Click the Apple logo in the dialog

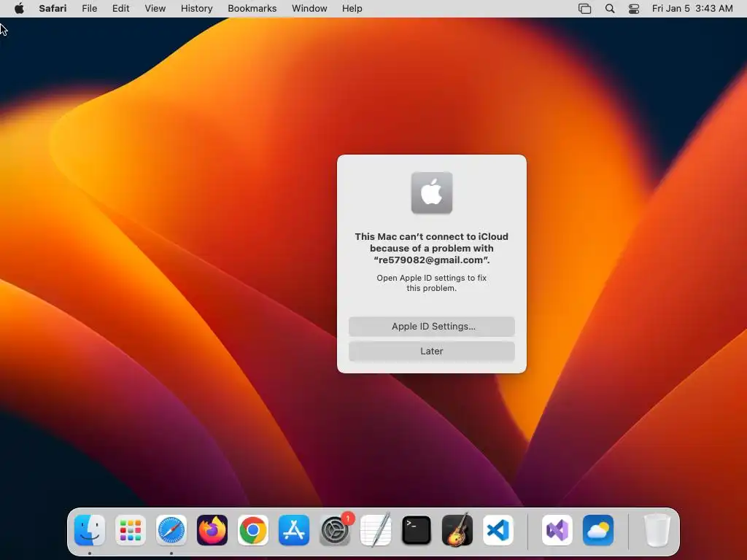click(x=432, y=192)
